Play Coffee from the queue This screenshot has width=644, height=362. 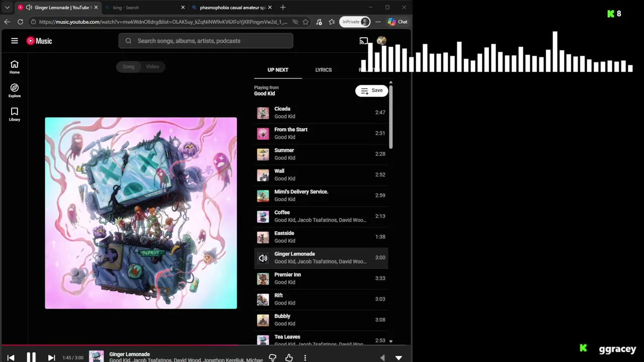(321, 216)
